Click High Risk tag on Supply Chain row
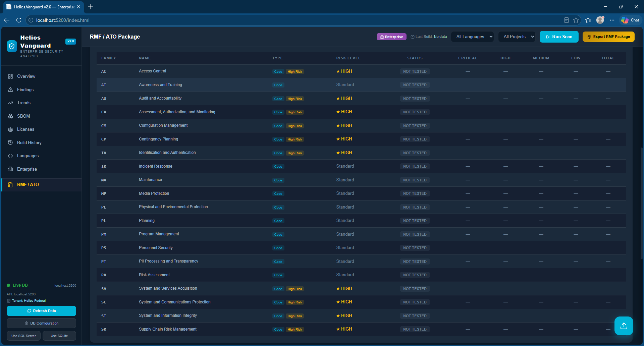The height and width of the screenshot is (346, 644). click(x=295, y=330)
